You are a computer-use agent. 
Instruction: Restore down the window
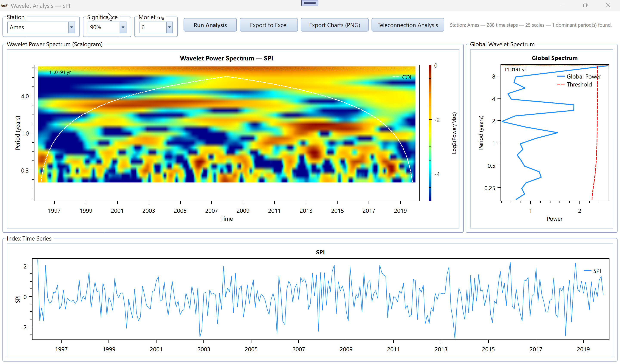(x=585, y=5)
